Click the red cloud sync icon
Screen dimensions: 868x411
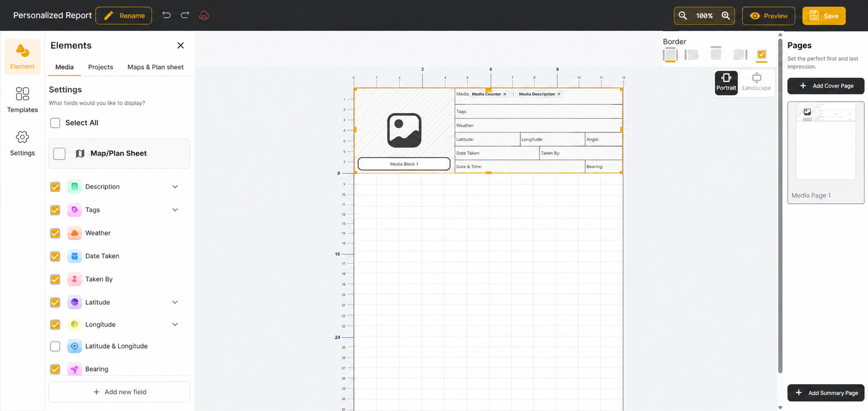pyautogui.click(x=204, y=16)
